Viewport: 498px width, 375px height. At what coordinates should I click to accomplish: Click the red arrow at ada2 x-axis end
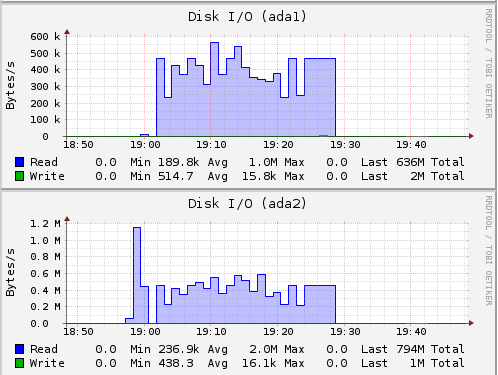[471, 323]
